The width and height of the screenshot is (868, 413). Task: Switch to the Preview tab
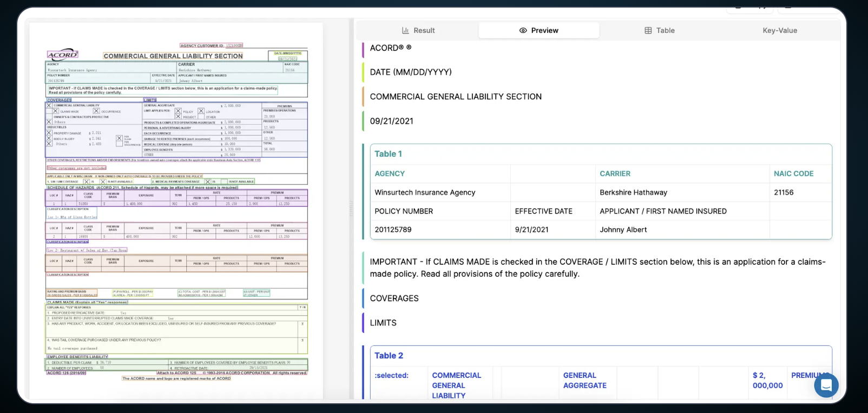(538, 30)
